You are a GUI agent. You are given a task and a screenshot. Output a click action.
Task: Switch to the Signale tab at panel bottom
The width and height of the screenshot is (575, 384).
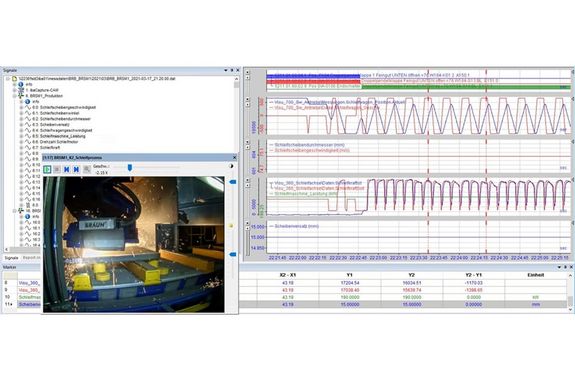click(x=11, y=258)
